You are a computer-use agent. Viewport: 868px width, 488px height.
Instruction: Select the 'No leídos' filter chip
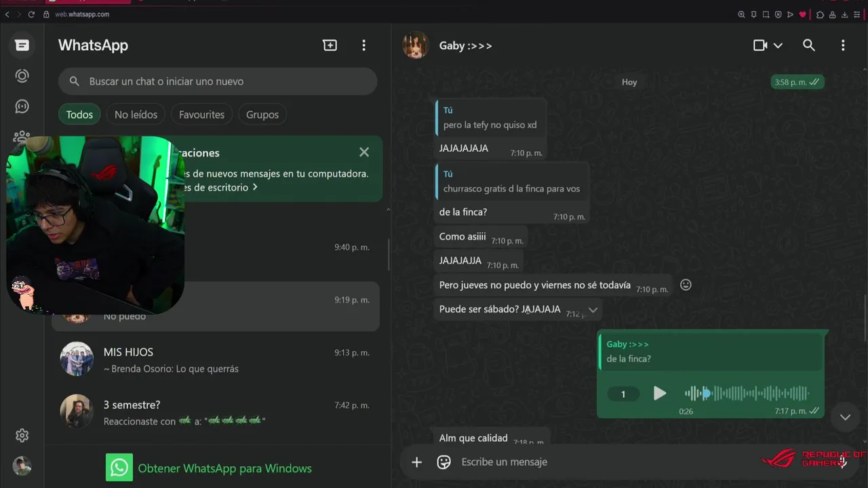tap(136, 115)
